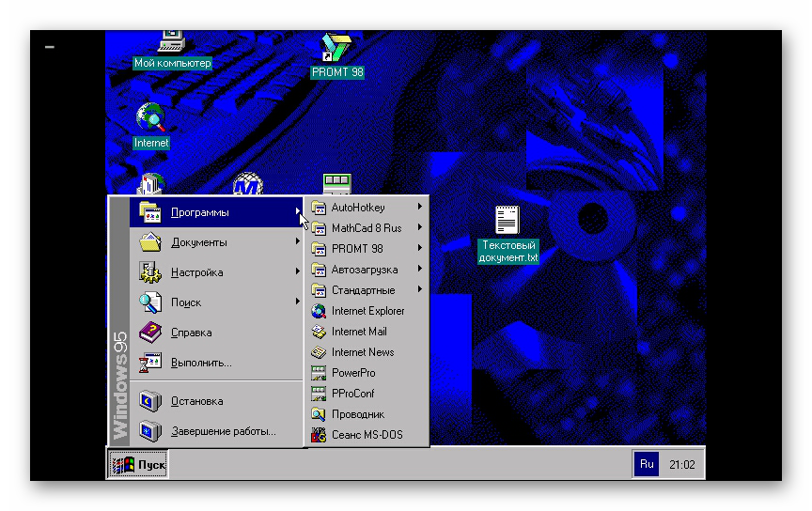Open Текстовый документ.txt file icon

click(507, 222)
